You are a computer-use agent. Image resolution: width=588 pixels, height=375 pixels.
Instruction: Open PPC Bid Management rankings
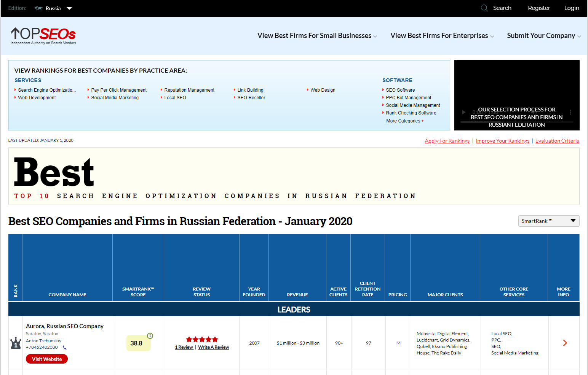point(409,98)
